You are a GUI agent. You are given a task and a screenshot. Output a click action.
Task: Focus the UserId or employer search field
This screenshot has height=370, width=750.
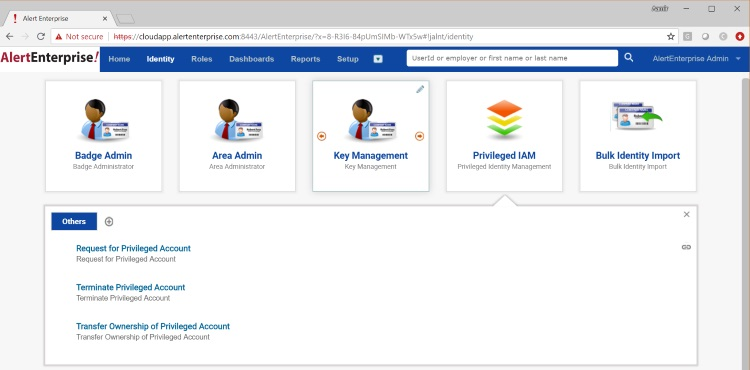click(x=512, y=58)
